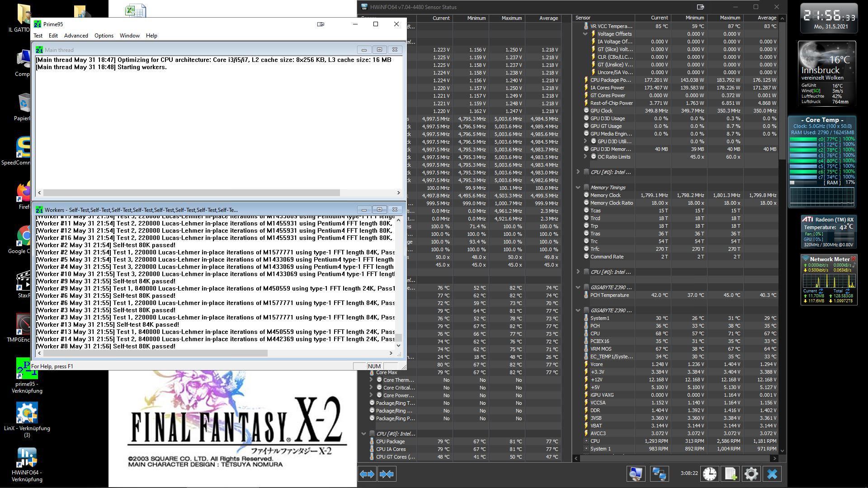Click compact-mode icon in Prime95 title bar
868x488 pixels.
point(321,24)
